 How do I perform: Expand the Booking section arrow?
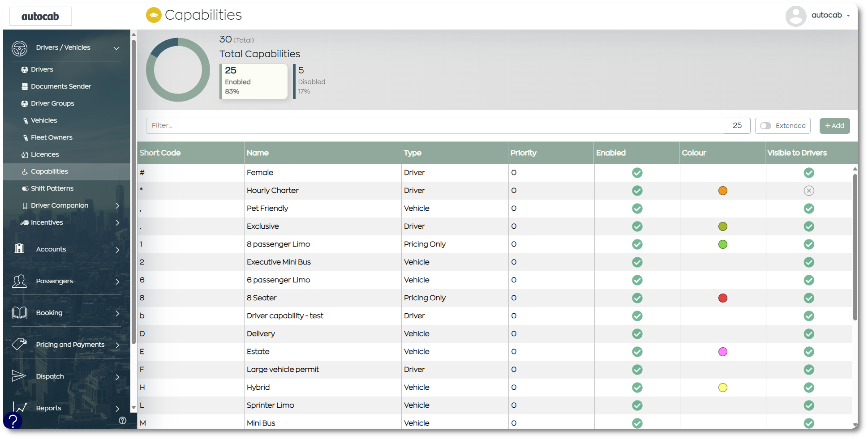click(x=117, y=313)
